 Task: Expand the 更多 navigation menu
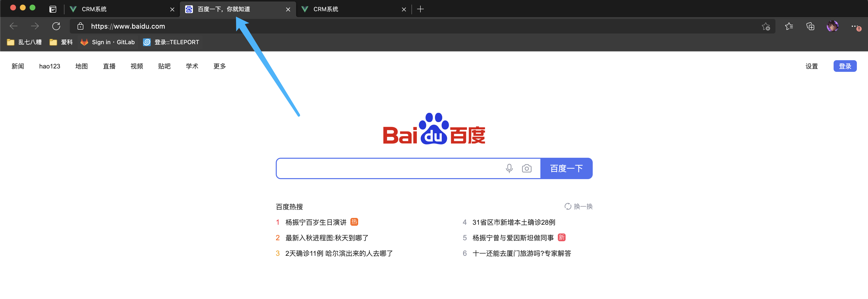click(x=219, y=66)
